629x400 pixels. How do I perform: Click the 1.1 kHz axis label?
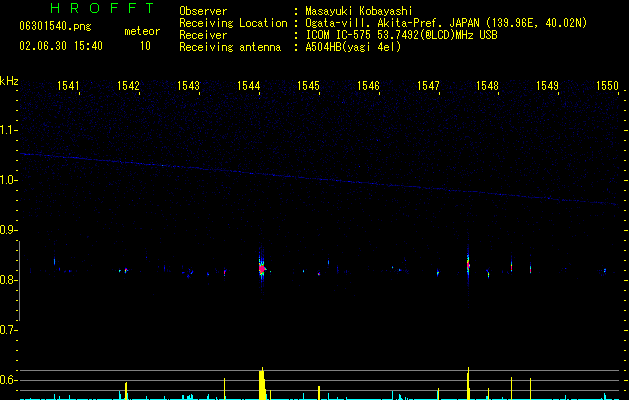point(8,130)
